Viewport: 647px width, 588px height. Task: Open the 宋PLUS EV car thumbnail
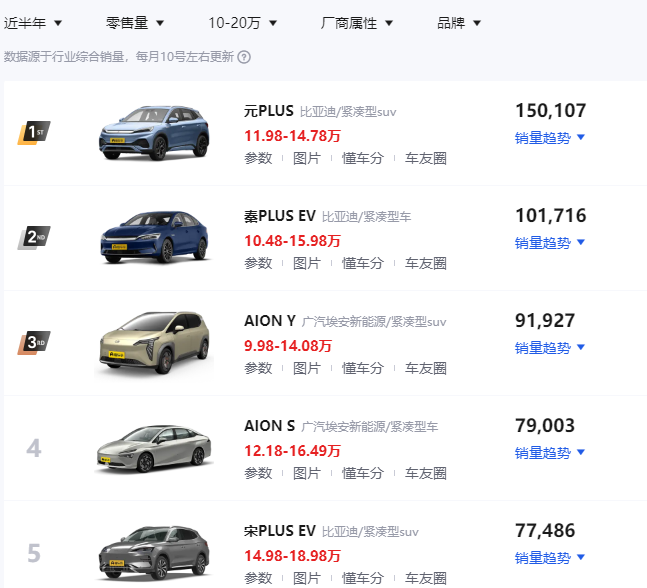[154, 553]
